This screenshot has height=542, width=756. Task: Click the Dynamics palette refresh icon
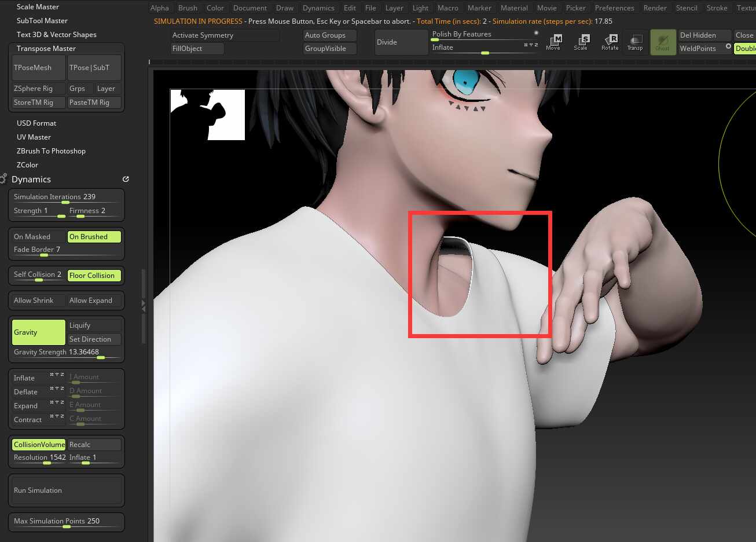[126, 179]
